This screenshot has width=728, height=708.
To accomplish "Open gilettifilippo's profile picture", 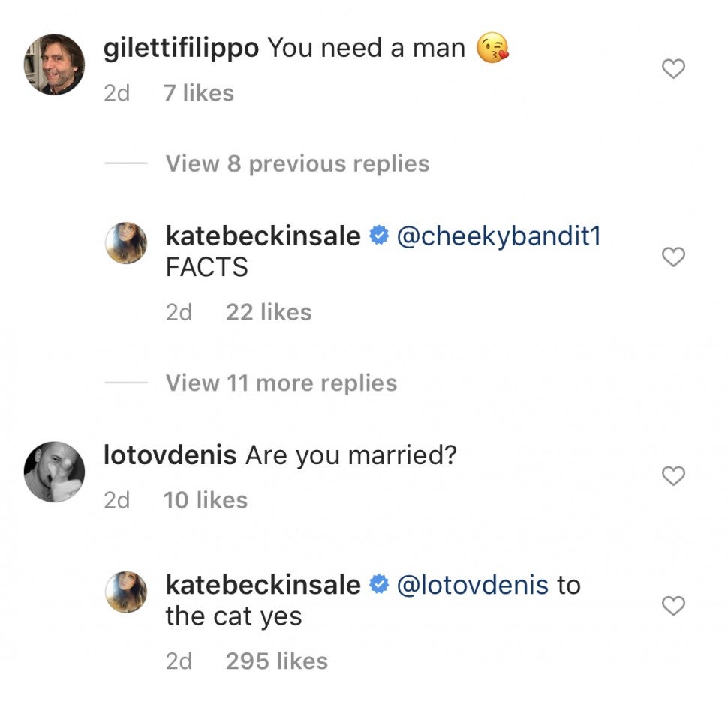I will [55, 64].
